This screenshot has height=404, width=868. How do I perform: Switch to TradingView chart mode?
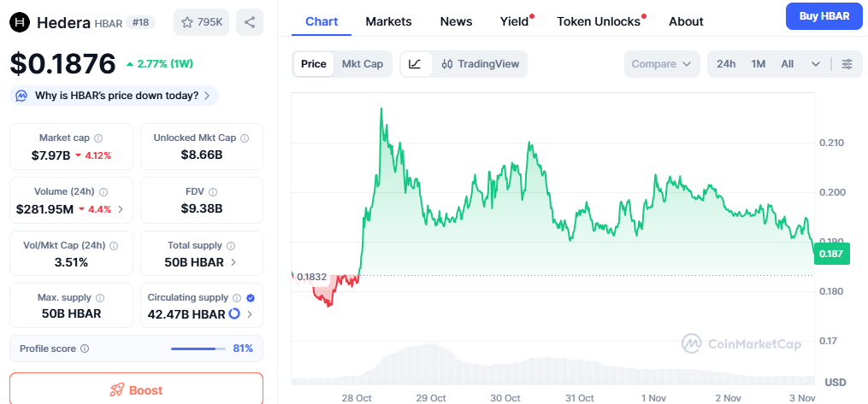(481, 64)
